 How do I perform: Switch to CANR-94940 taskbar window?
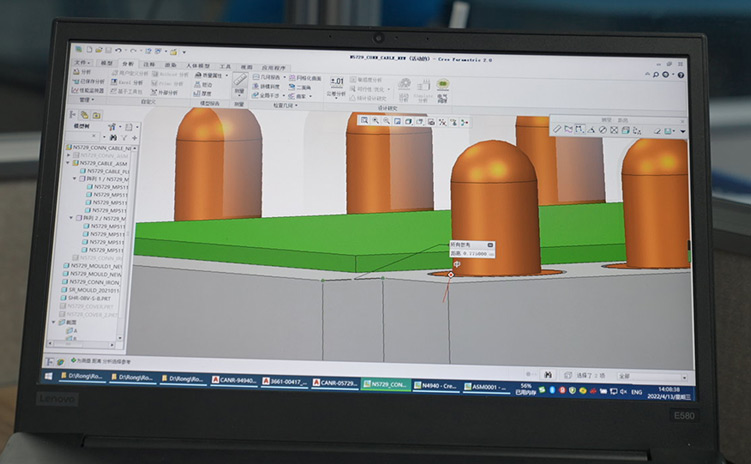click(232, 381)
